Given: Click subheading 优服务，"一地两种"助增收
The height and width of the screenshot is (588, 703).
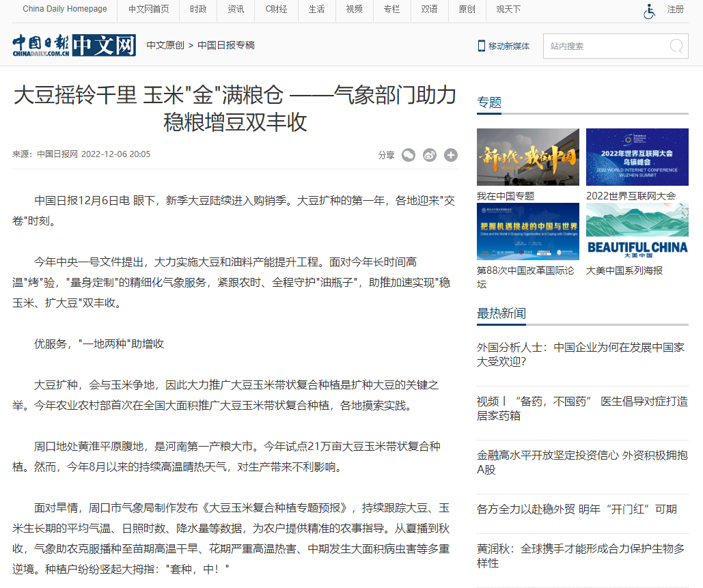Looking at the screenshot, I should [x=99, y=344].
